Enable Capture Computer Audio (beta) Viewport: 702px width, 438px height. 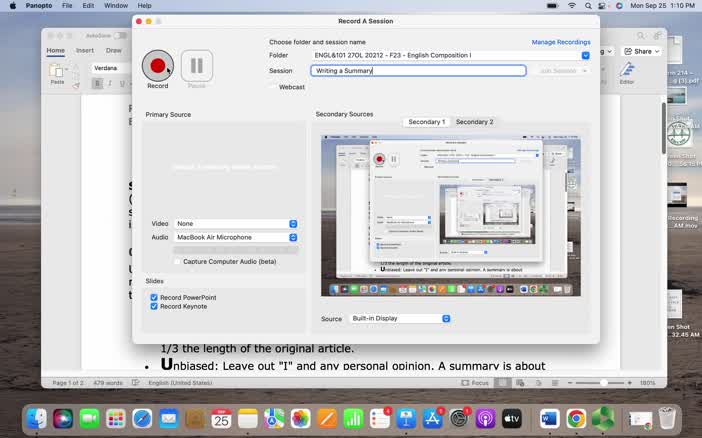pyautogui.click(x=178, y=262)
